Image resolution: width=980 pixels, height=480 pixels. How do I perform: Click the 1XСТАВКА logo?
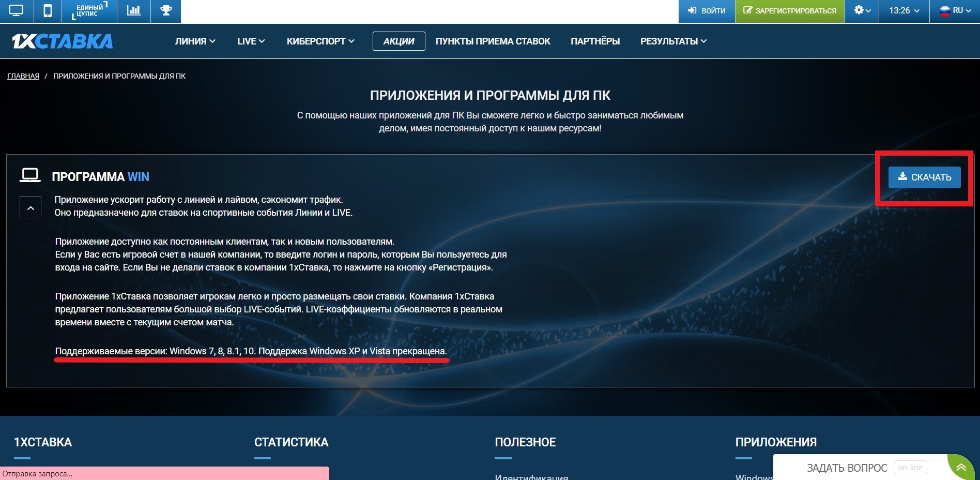(x=63, y=41)
